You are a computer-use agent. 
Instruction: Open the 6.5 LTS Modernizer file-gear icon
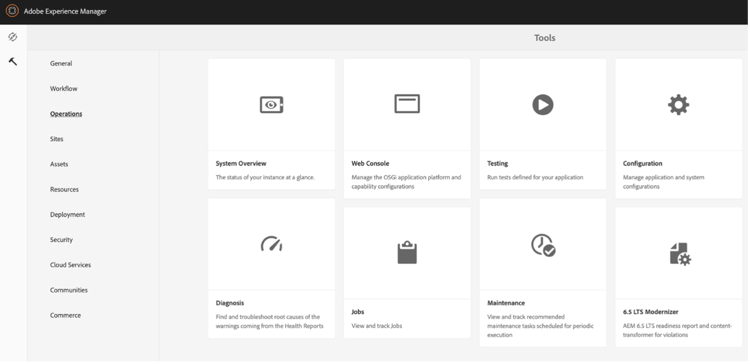point(680,254)
